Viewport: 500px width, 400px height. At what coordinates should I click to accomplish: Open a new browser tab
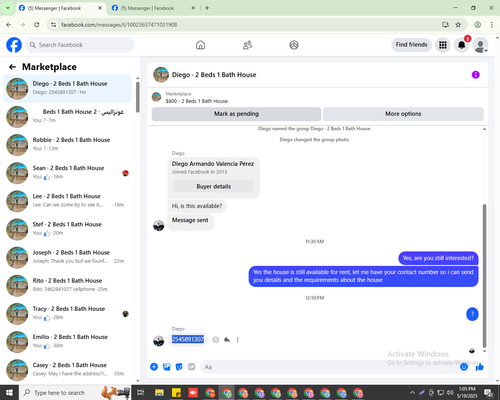pyautogui.click(x=207, y=8)
